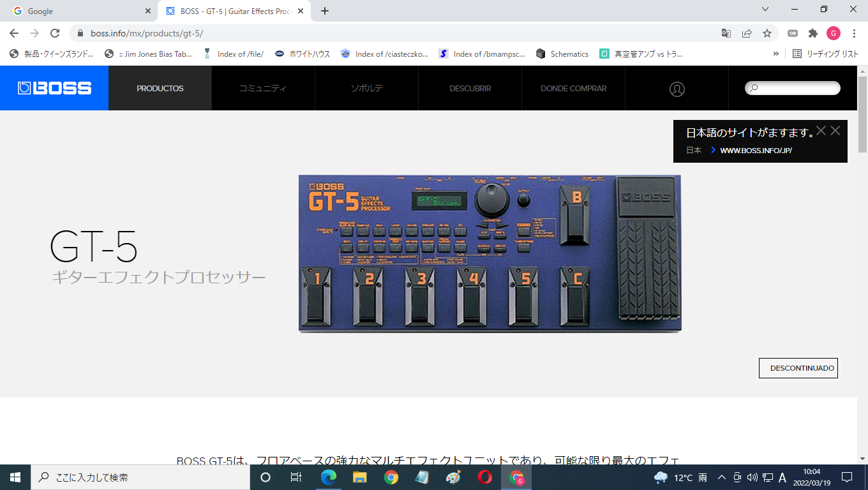Open the PRODUCTOS menu

pyautogui.click(x=160, y=88)
